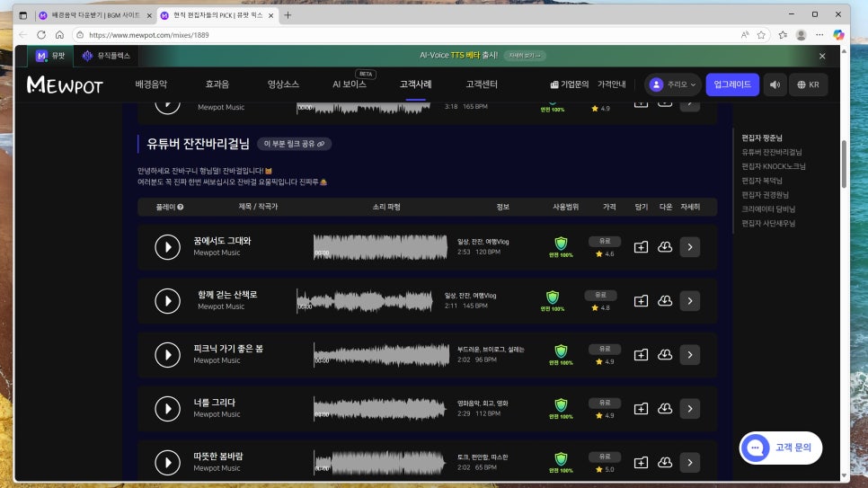Jump to 편집자 KNOCK노크님 section
The height and width of the screenshot is (488, 868).
pyautogui.click(x=774, y=166)
